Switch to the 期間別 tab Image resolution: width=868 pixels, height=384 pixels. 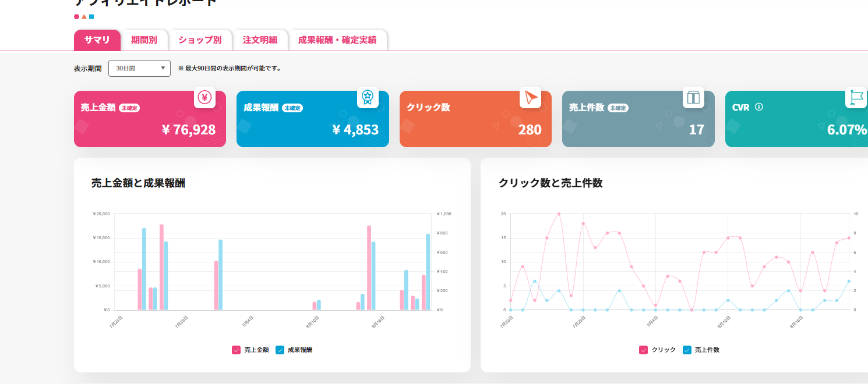point(144,40)
